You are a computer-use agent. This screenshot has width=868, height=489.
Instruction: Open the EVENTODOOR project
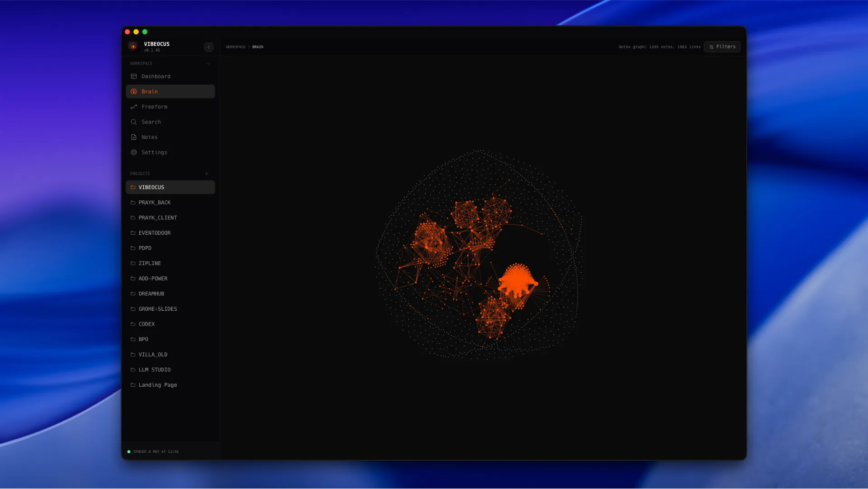[x=170, y=233]
